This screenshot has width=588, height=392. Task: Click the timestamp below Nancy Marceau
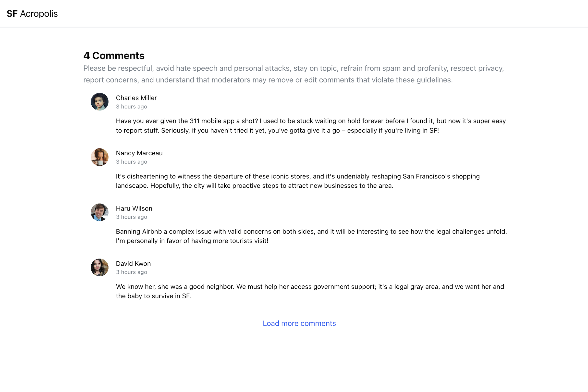132,162
